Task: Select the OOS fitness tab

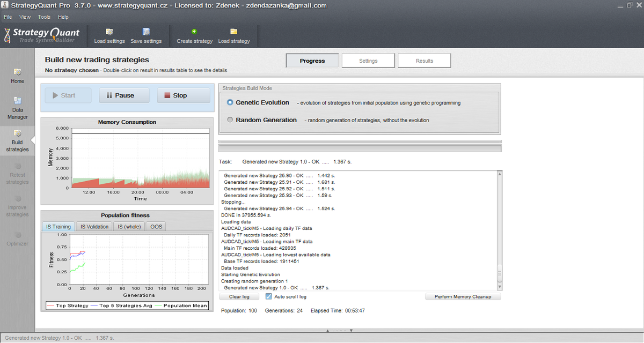Action: tap(156, 227)
